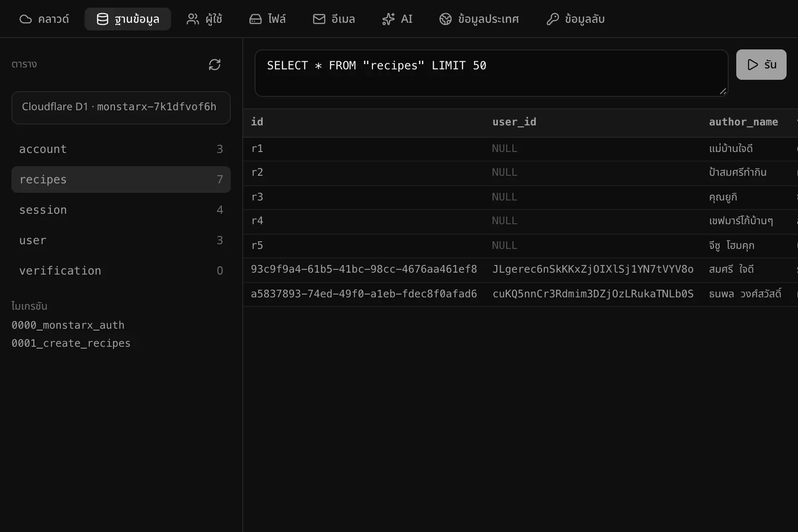Screen dimensions: 798x532
Task: Open the คลาวด์ tab
Action: [x=44, y=19]
